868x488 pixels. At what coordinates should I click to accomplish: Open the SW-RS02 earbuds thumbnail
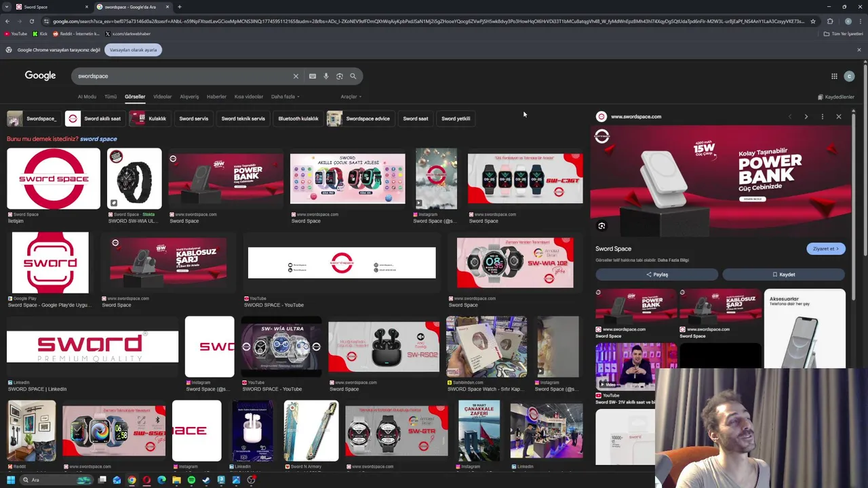point(384,347)
